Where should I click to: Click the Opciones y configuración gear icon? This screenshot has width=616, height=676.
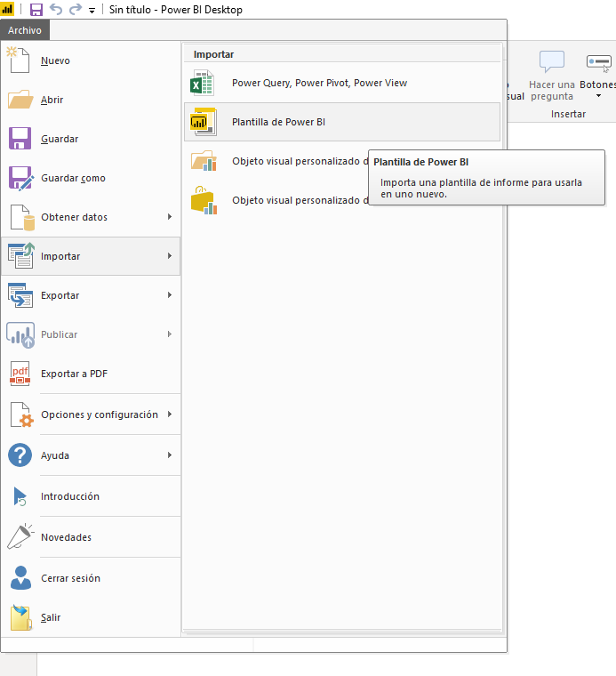[x=21, y=414]
